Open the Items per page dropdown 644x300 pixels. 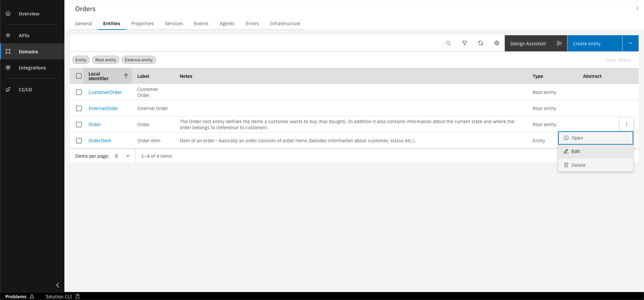(122, 156)
